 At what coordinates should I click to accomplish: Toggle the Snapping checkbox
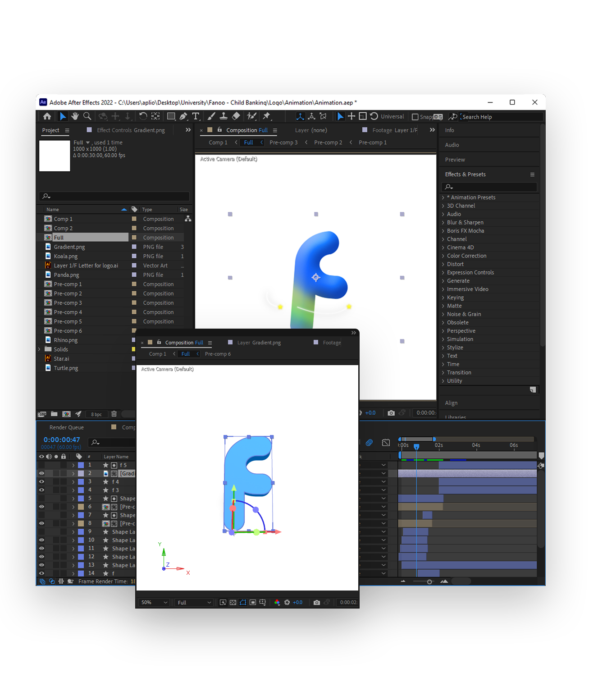[415, 117]
